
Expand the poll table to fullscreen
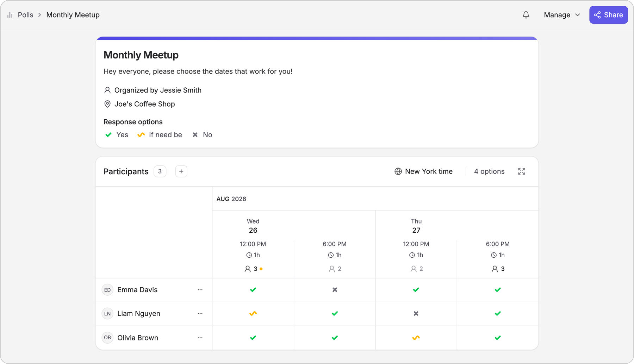[x=522, y=171]
